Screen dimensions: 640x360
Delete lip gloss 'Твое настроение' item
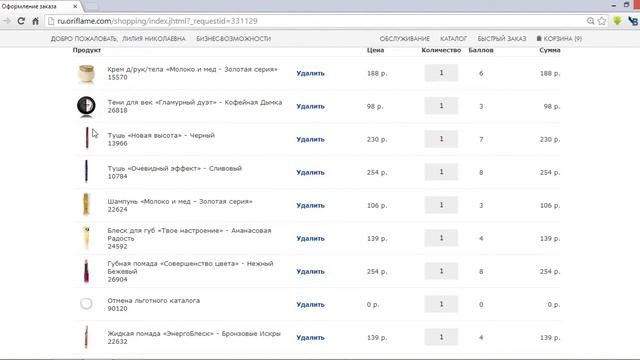310,239
